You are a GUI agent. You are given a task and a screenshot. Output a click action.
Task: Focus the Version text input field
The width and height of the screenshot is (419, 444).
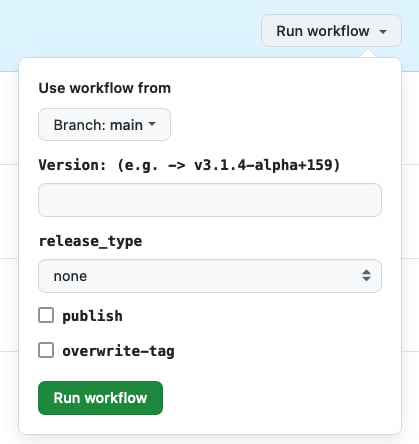point(210,200)
